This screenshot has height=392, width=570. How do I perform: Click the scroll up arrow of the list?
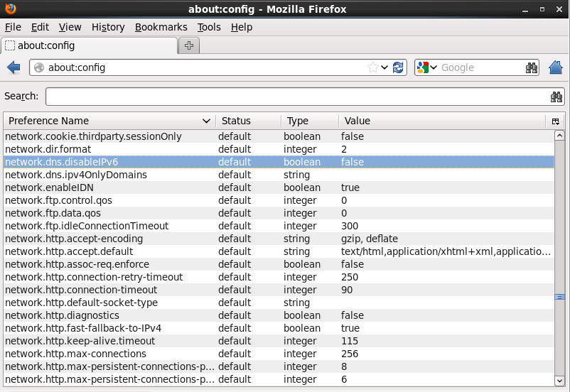559,136
